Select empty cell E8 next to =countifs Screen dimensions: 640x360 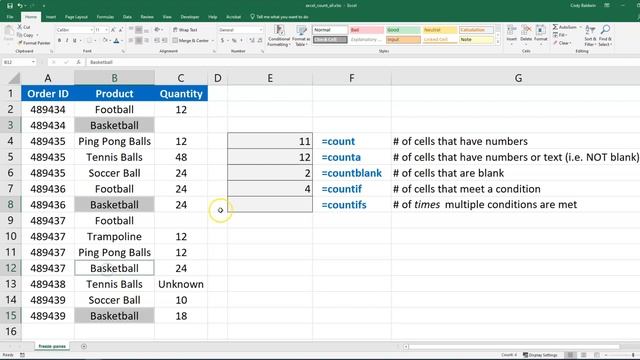pos(270,204)
